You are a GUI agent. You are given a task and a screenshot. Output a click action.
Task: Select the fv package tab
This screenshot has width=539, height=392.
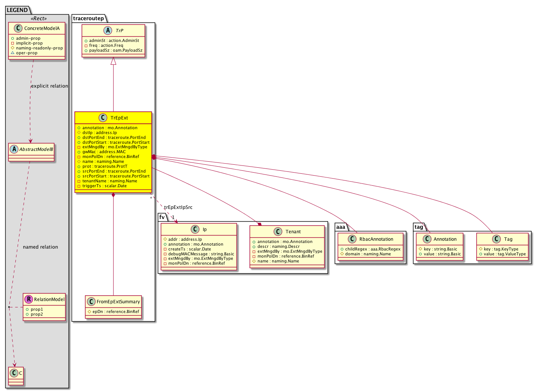click(x=162, y=217)
